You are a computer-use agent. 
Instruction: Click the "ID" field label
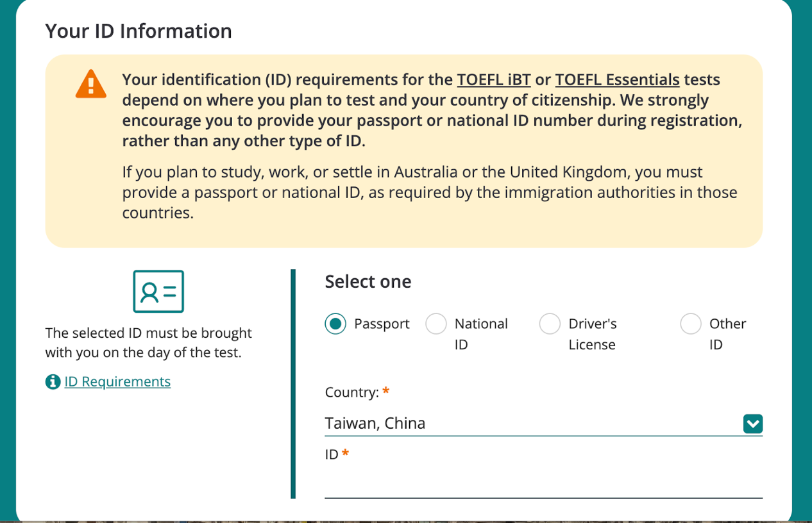[332, 455]
